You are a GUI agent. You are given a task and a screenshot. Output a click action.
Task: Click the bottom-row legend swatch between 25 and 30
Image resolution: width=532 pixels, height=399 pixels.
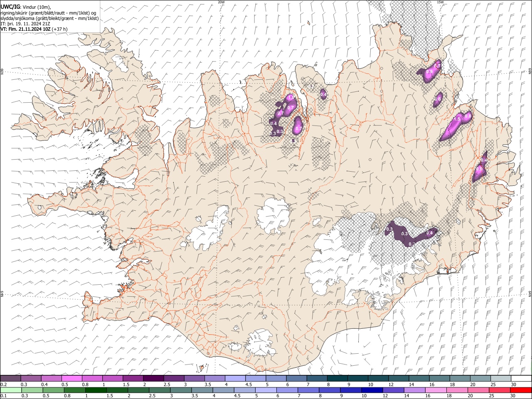coord(500,390)
